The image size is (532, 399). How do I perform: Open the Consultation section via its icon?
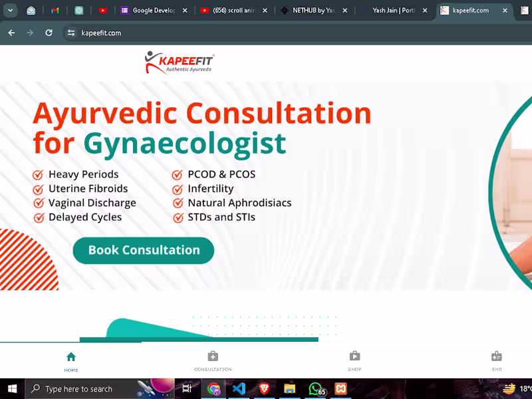213,356
